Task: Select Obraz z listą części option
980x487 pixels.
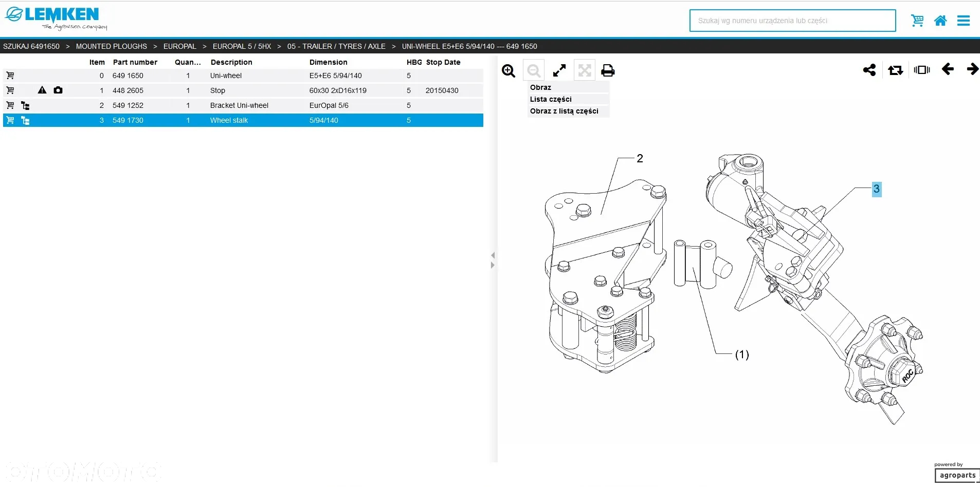Action: pyautogui.click(x=568, y=111)
